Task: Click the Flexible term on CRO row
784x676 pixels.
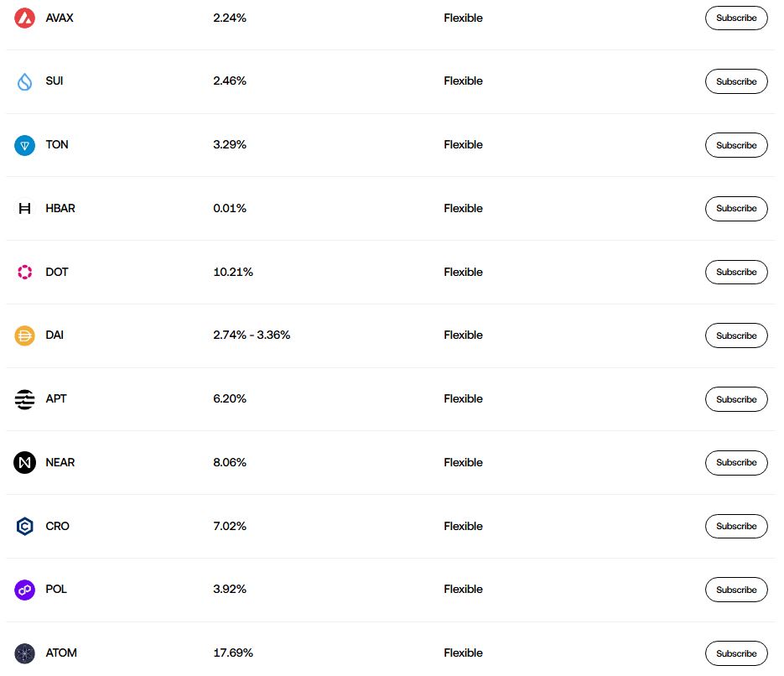Action: pyautogui.click(x=463, y=526)
